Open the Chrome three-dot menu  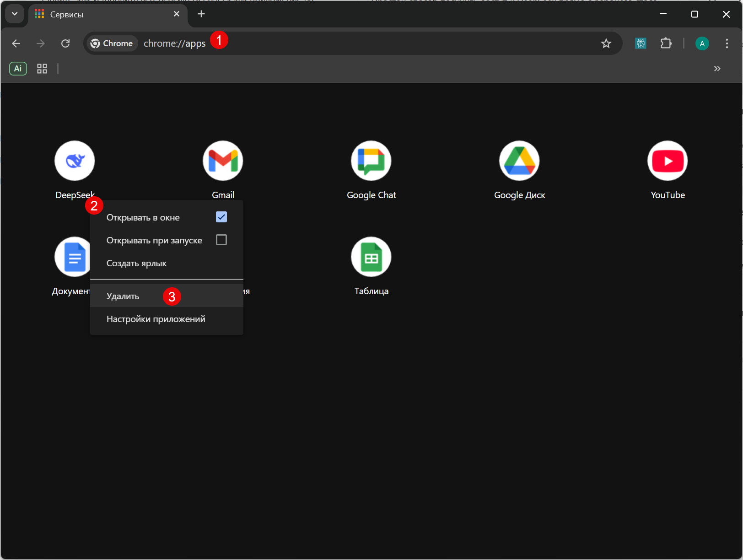click(727, 43)
